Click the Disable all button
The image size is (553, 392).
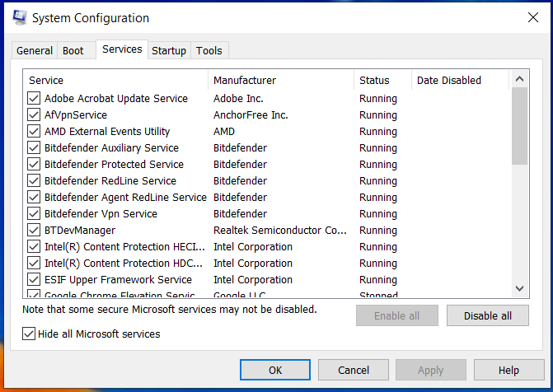[x=488, y=315]
